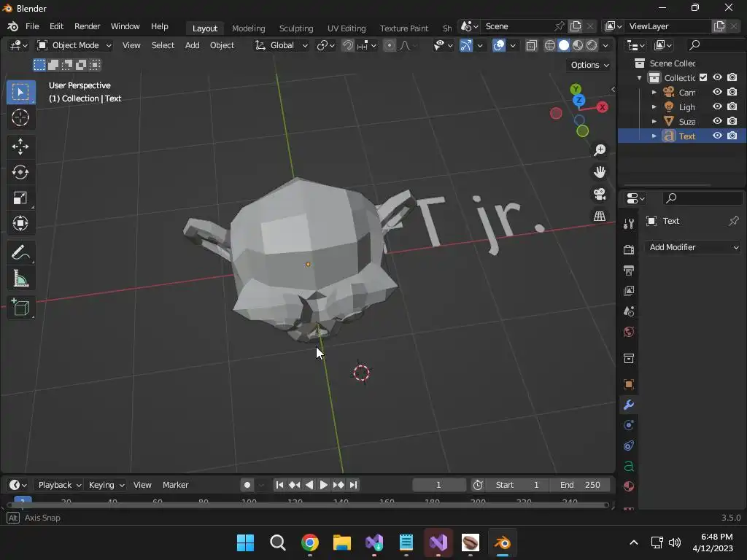
Task: Open the Render menu
Action: pyautogui.click(x=88, y=26)
